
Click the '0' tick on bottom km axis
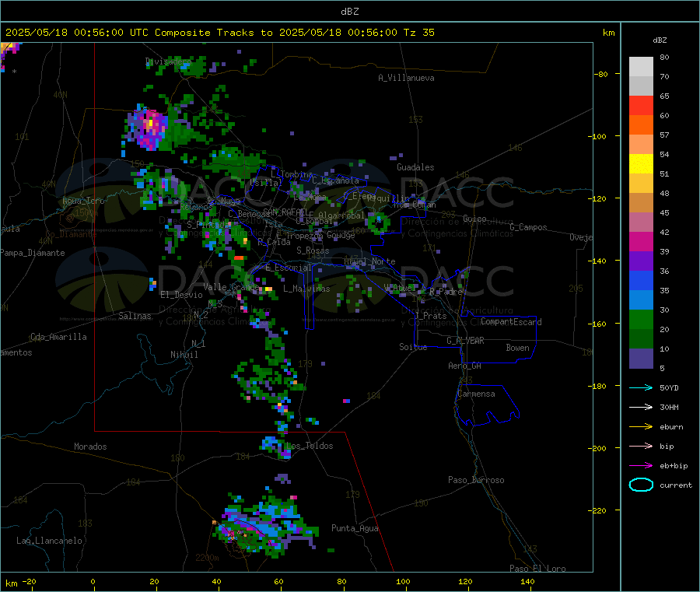point(93,581)
